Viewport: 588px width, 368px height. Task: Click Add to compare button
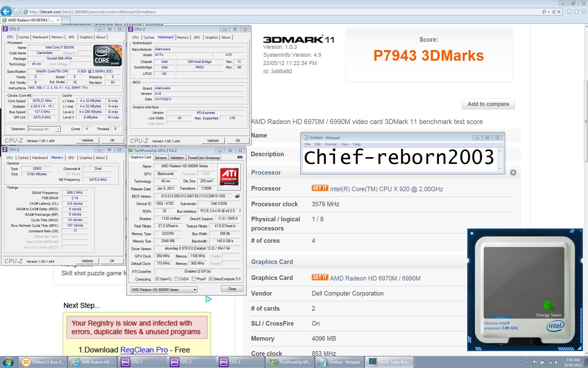coord(488,104)
